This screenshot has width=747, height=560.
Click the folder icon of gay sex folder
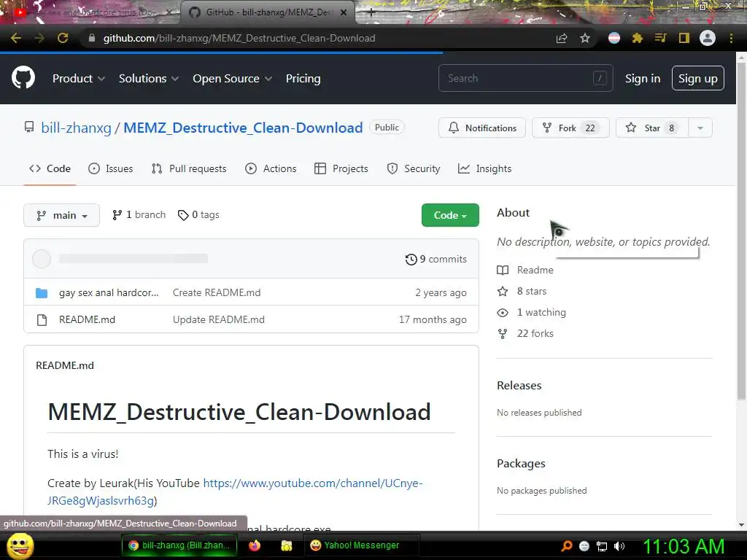pos(42,293)
